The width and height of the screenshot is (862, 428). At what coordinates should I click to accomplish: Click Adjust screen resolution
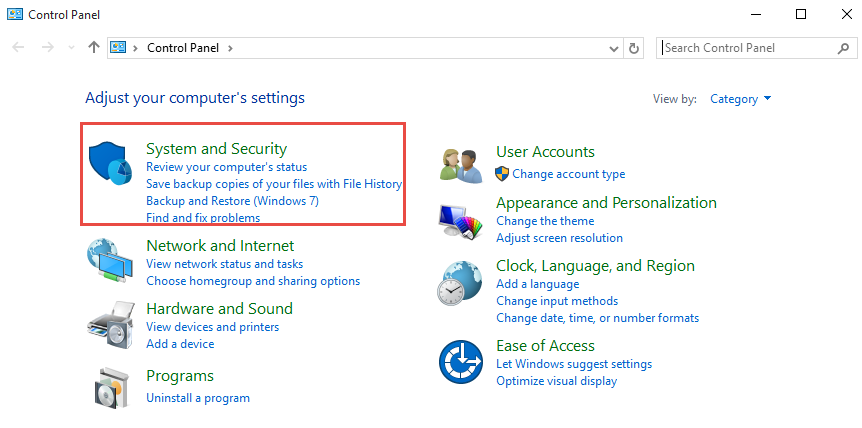click(x=559, y=238)
